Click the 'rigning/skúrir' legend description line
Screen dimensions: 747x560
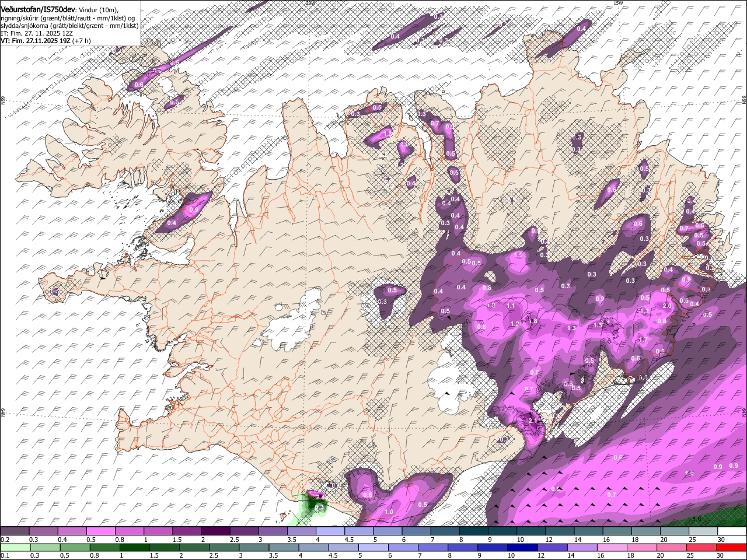(69, 18)
